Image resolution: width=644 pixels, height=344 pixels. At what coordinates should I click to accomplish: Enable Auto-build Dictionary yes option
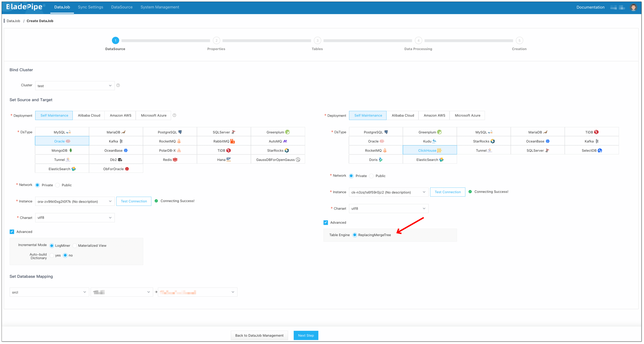pos(52,255)
